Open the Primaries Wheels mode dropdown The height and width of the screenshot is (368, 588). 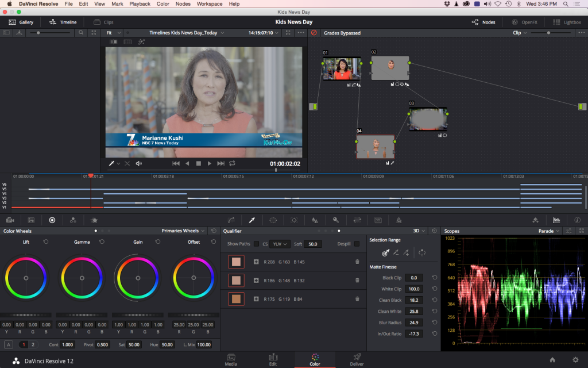coord(183,231)
